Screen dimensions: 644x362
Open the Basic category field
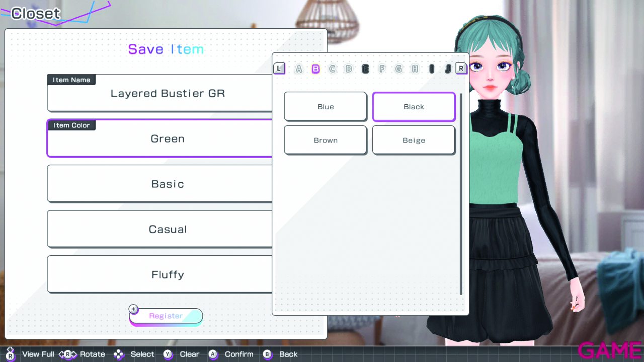[160, 184]
